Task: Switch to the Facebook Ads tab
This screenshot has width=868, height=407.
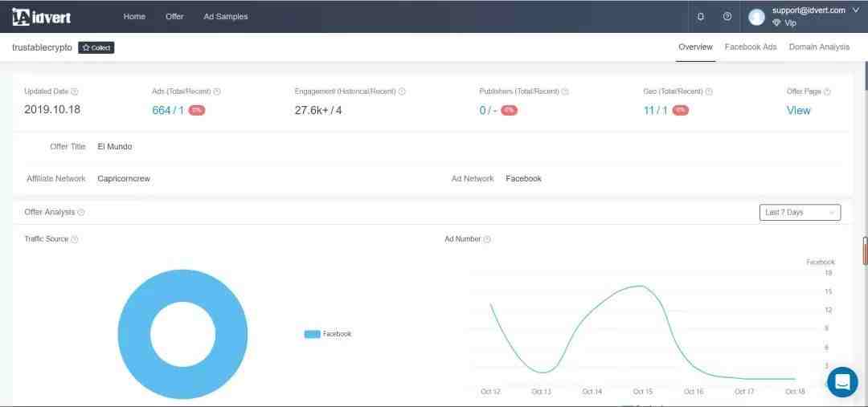Action: pos(751,47)
